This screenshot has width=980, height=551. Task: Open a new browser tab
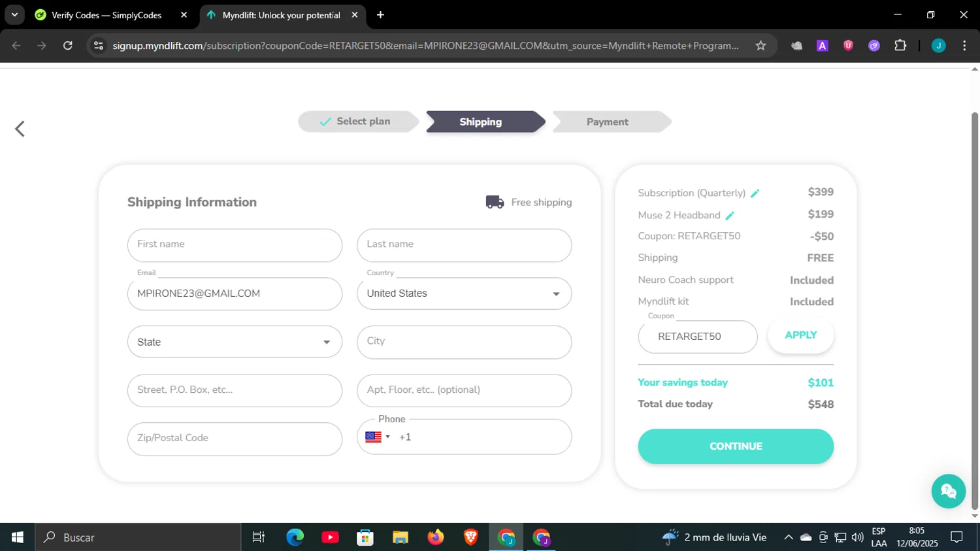pos(380,15)
